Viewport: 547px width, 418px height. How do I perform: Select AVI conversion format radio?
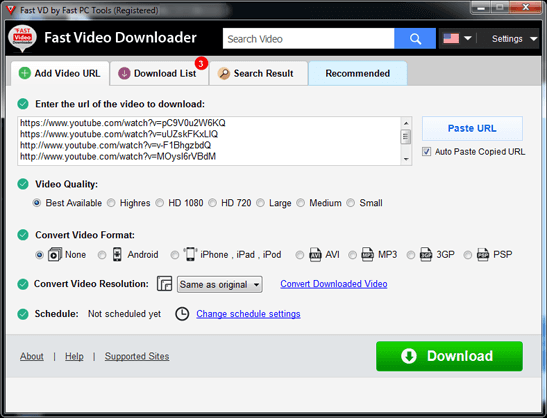300,255
